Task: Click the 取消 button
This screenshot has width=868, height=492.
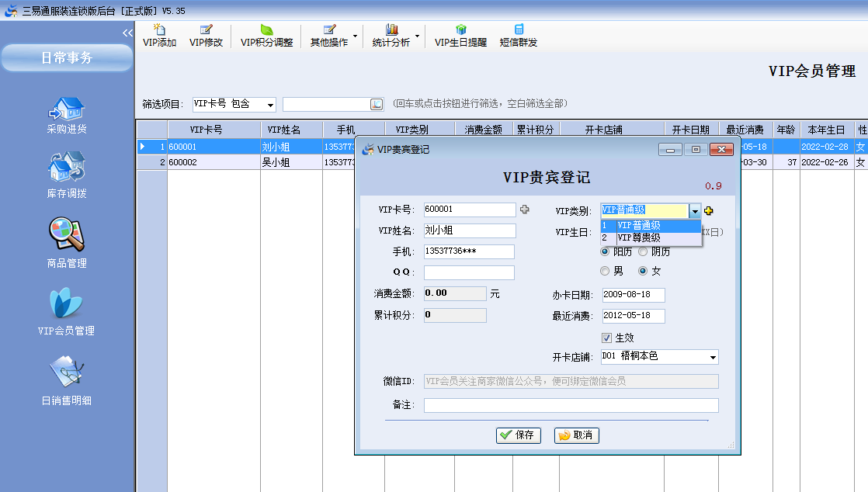Action: (x=576, y=435)
